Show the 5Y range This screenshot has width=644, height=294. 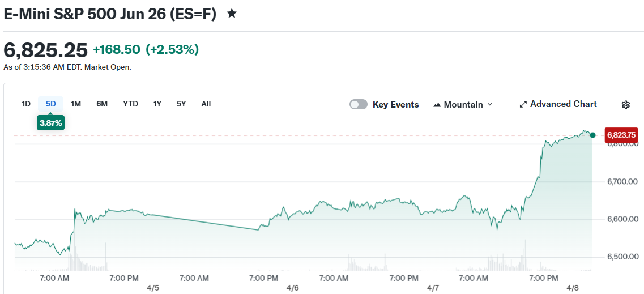click(x=182, y=104)
